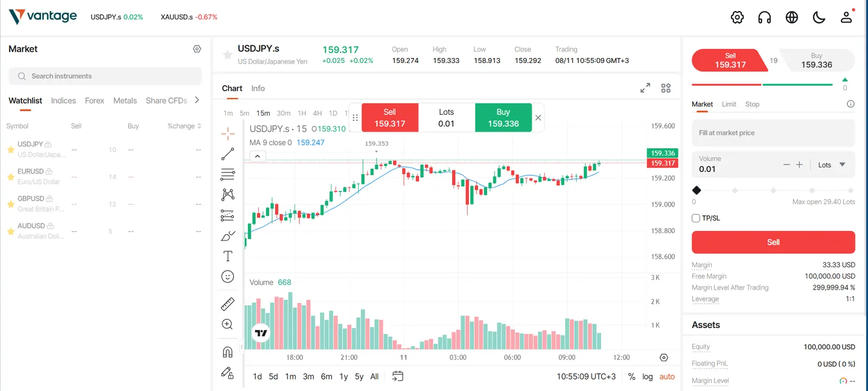Image resolution: width=868 pixels, height=391 pixels.
Task: Open the multi-chart layout grid icon
Action: click(666, 88)
